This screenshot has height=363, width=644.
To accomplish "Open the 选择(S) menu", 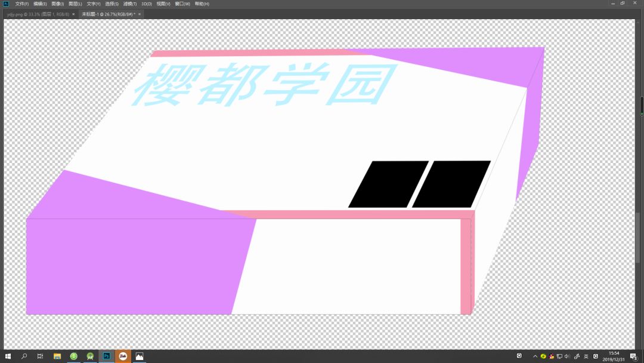I will pyautogui.click(x=112, y=4).
